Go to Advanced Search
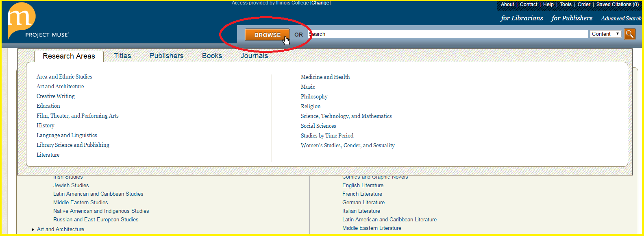Viewport: 644px width, 236px height. click(621, 18)
